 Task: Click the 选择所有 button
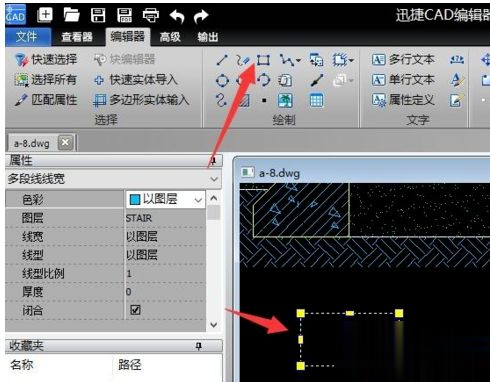(x=46, y=80)
